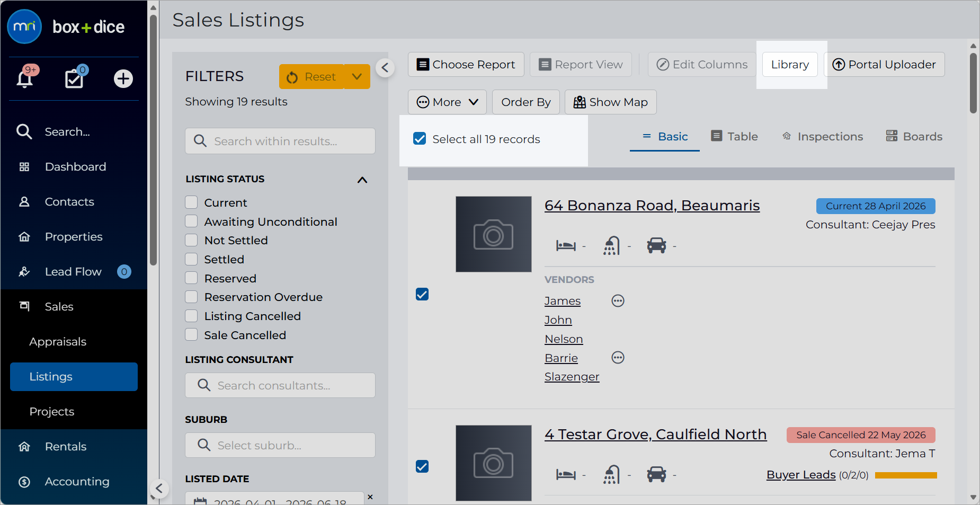Open the tasks checklist icon
Viewport: 980px width, 505px height.
coord(74,78)
